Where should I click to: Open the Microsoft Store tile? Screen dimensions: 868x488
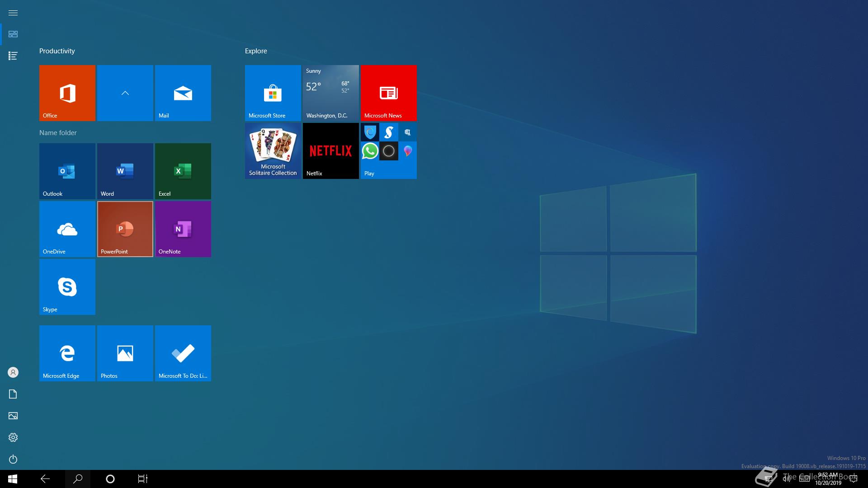click(273, 93)
